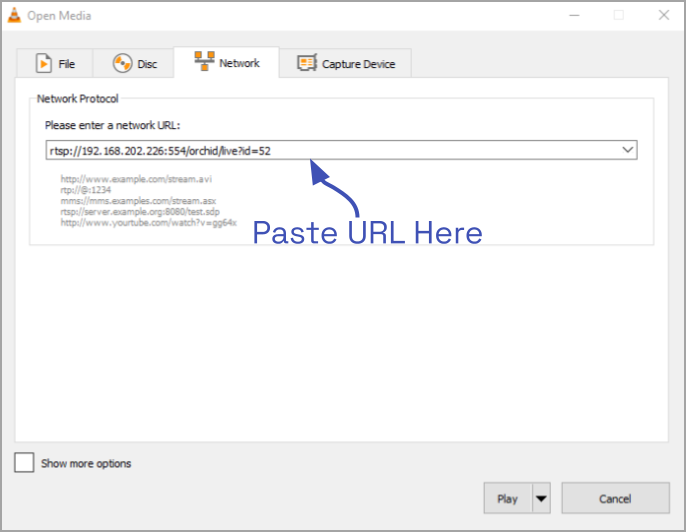Click example text 'mms://mms.examples.com/stream.asx'
The image size is (686, 532).
(x=138, y=201)
